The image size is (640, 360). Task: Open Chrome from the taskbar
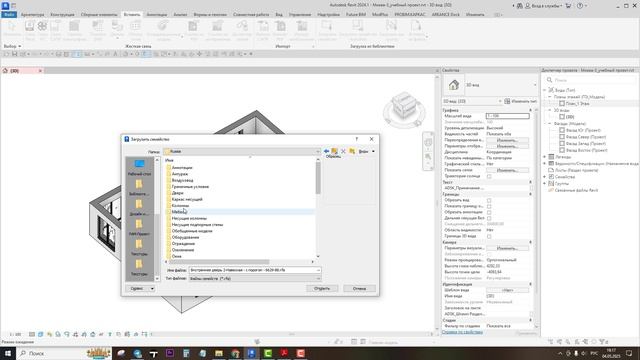tap(235, 353)
